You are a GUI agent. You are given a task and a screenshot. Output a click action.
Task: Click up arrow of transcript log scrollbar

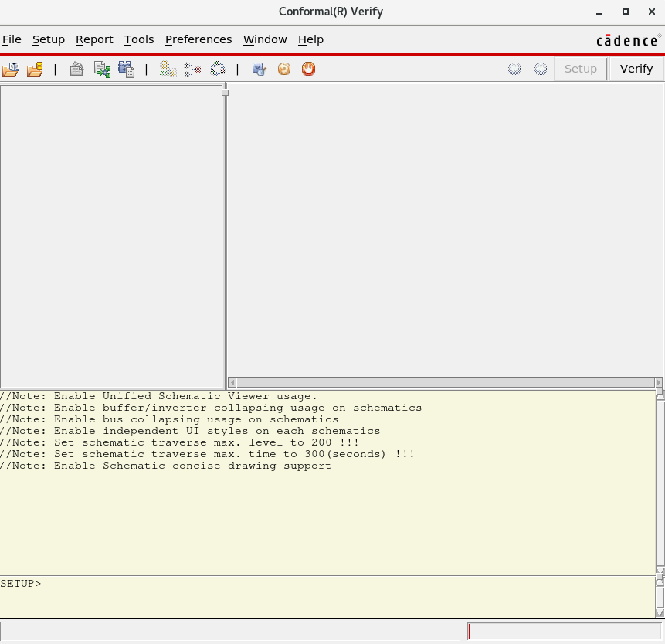point(660,396)
